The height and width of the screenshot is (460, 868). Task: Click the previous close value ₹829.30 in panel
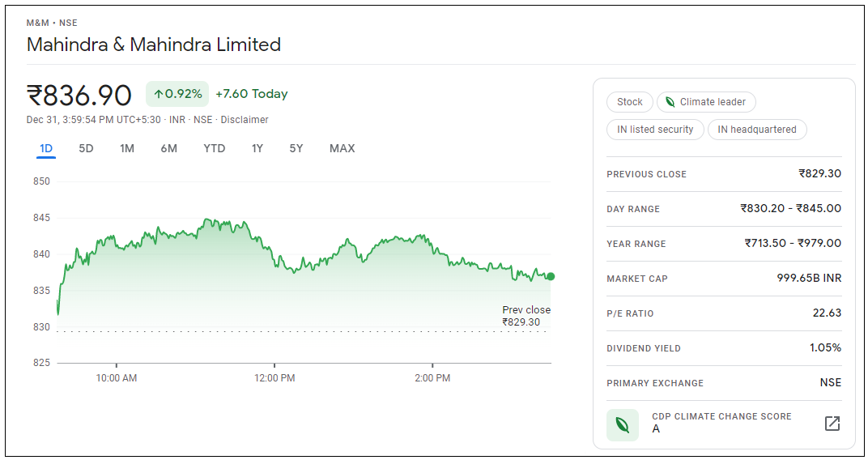820,173
